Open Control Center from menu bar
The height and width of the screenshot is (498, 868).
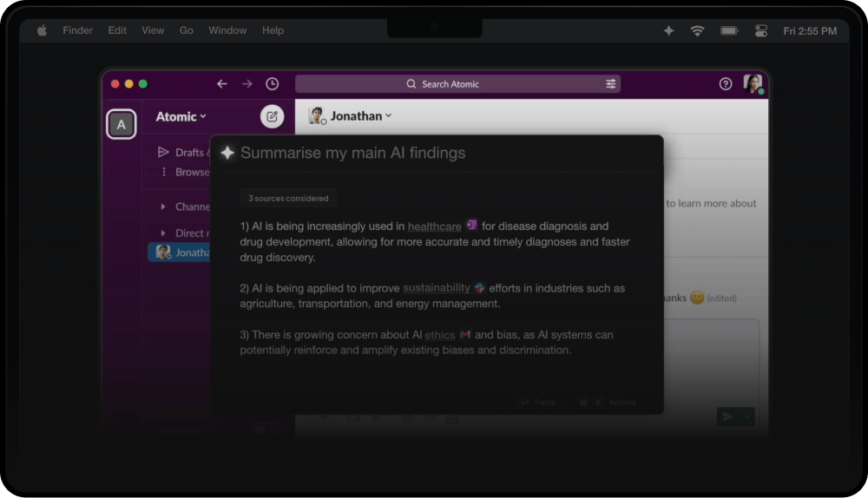coord(761,31)
